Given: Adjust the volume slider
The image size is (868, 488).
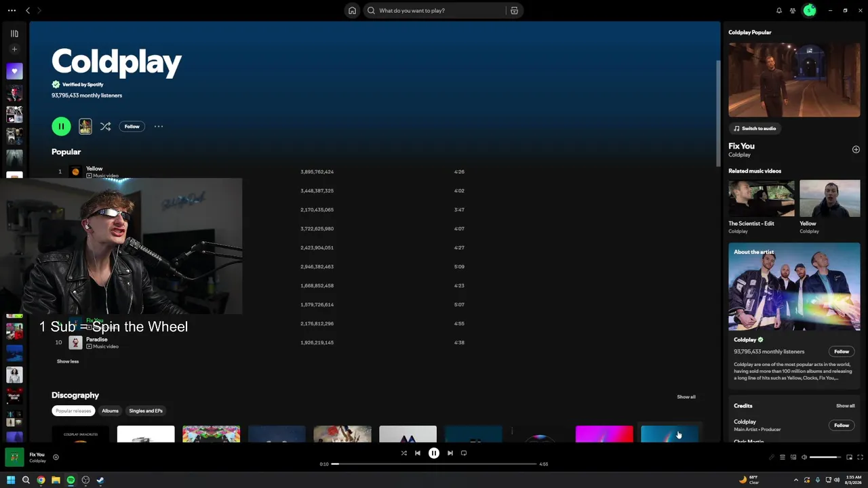Looking at the screenshot, I should click(x=826, y=457).
